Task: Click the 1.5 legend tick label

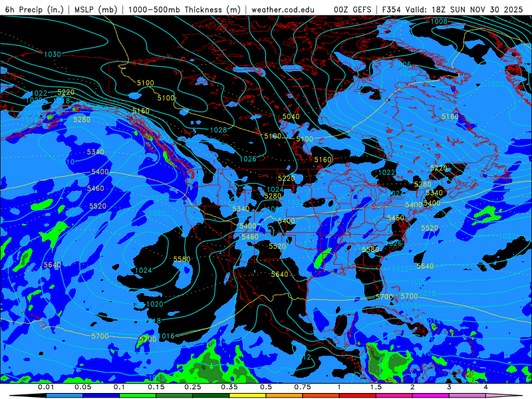Action: pyautogui.click(x=376, y=387)
